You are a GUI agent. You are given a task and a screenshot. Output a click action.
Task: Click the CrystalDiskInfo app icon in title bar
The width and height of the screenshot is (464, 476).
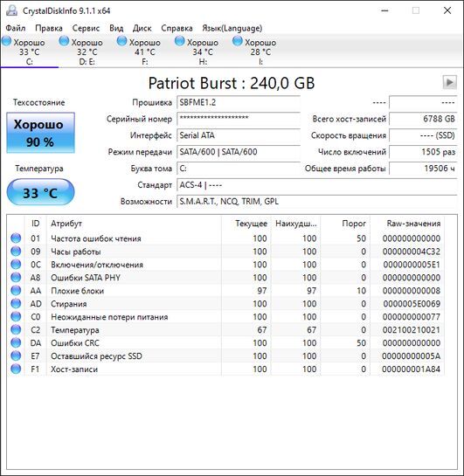[x=11, y=10]
